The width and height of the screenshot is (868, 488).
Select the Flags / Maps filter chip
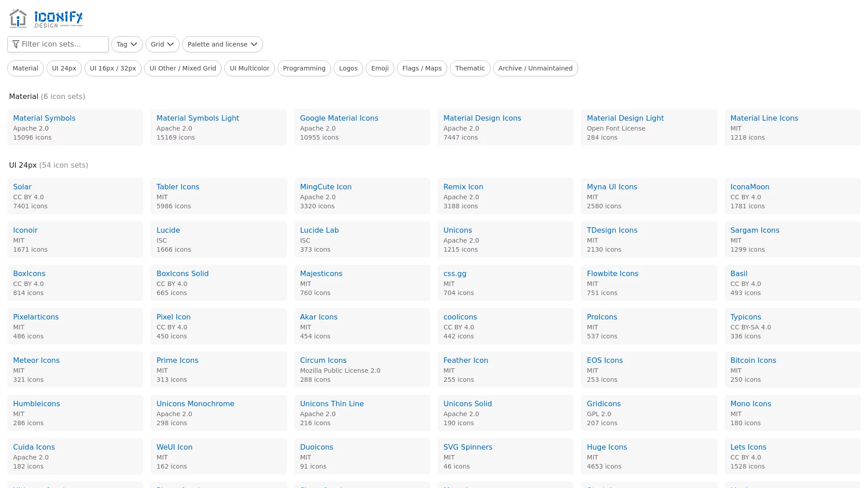[x=421, y=68]
